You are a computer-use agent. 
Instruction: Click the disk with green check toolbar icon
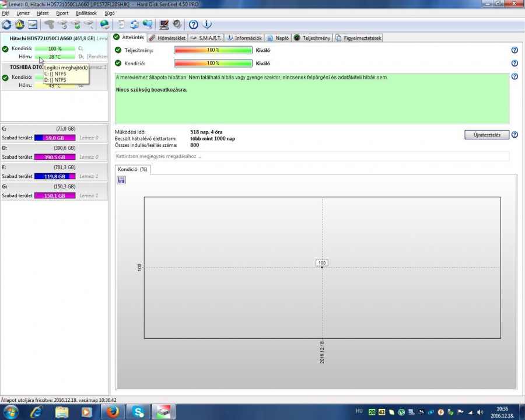[76, 24]
